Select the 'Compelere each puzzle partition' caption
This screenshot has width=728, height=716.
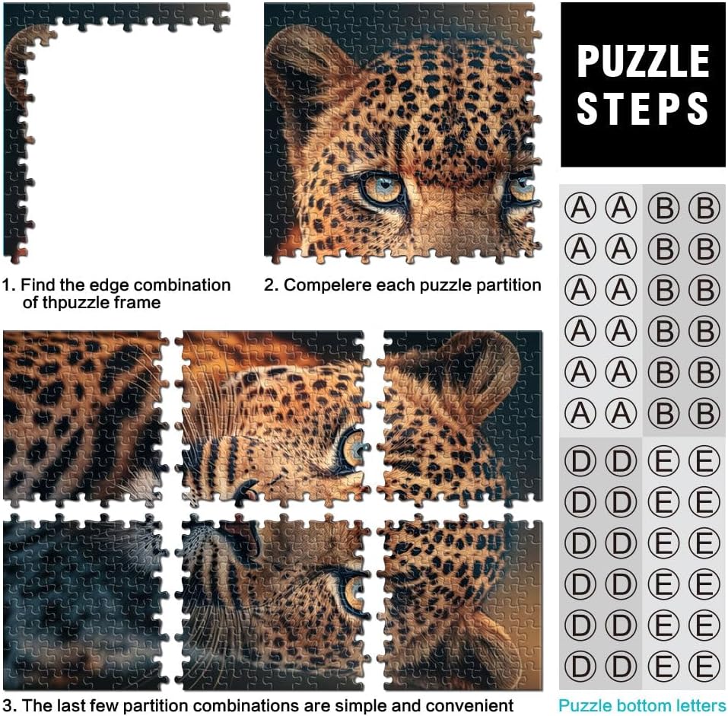[x=402, y=285]
